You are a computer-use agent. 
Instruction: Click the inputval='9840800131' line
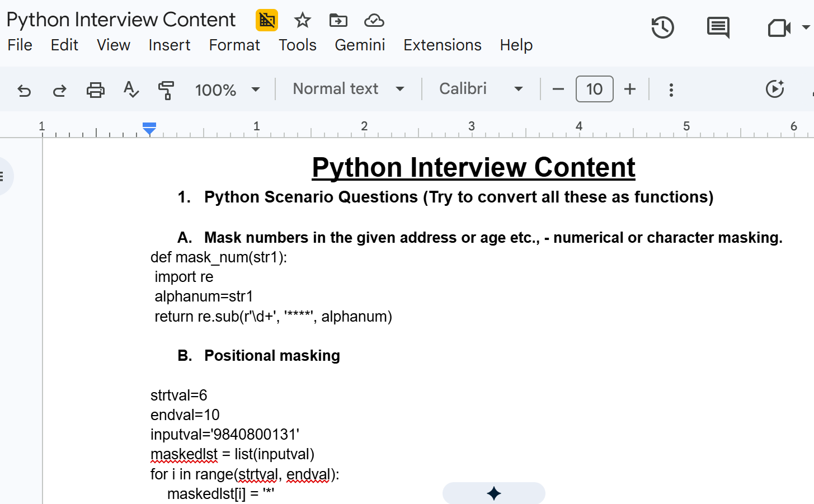[225, 435]
